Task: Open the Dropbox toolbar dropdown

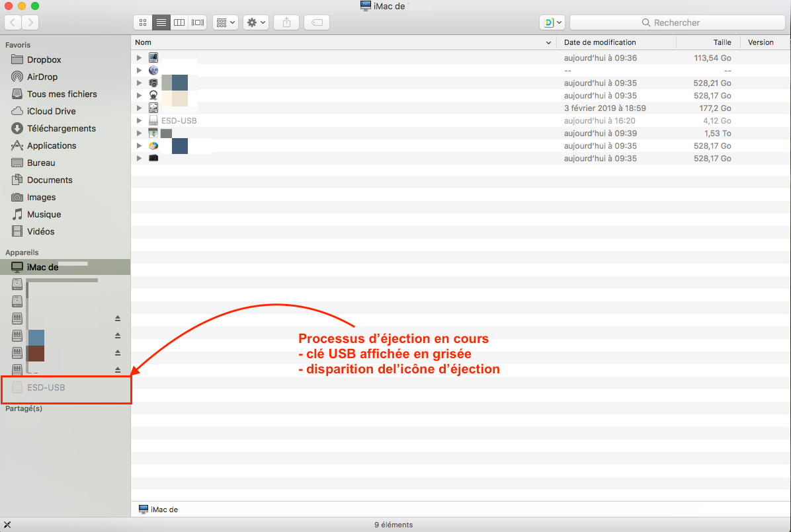Action: coord(552,22)
